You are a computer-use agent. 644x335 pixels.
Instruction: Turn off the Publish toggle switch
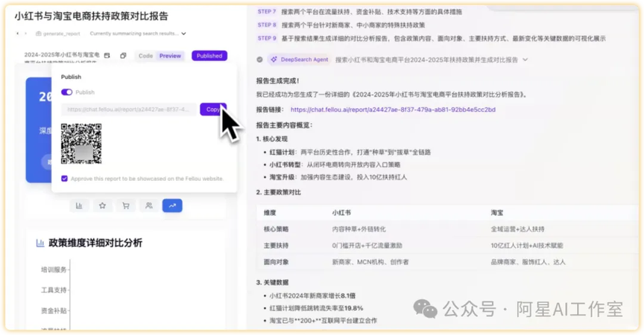click(66, 92)
